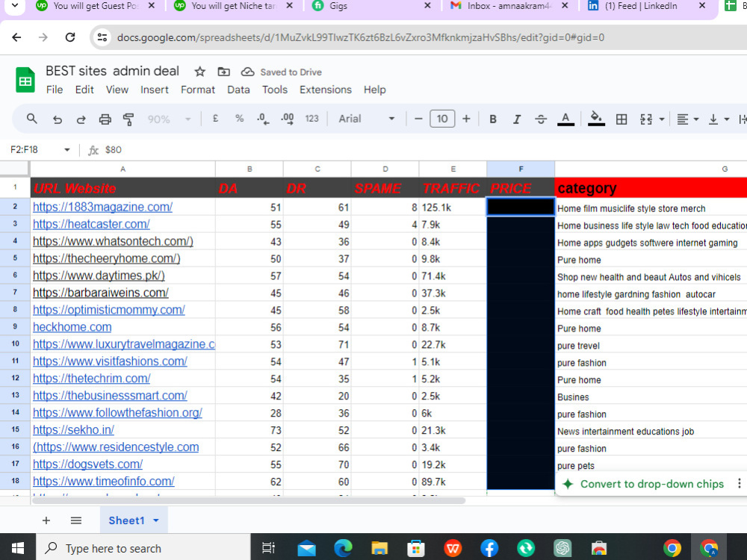Open the sekho.in link
This screenshot has height=560, width=747.
pos(73,429)
